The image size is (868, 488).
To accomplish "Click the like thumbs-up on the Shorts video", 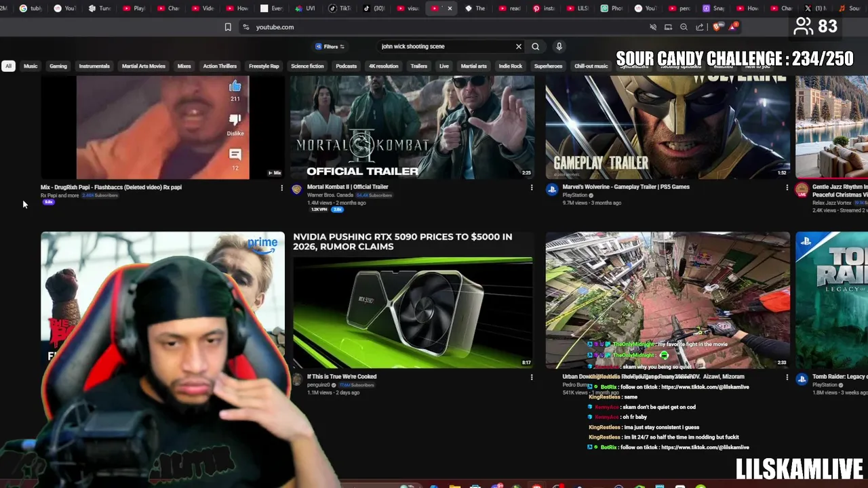I will [x=235, y=87].
